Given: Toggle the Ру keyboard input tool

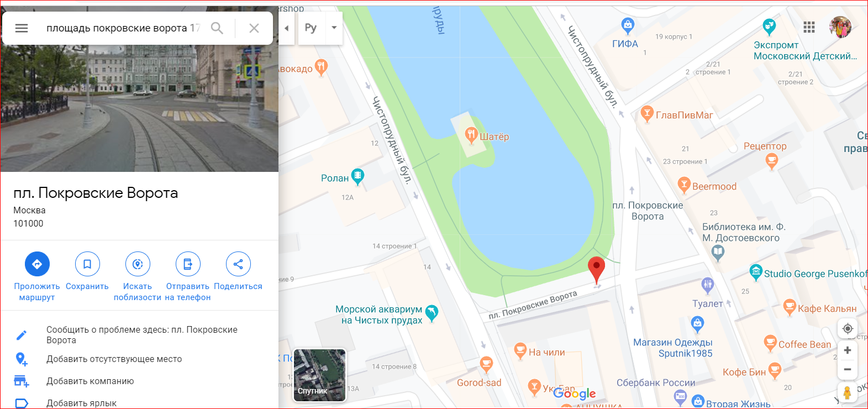Looking at the screenshot, I should click(311, 28).
